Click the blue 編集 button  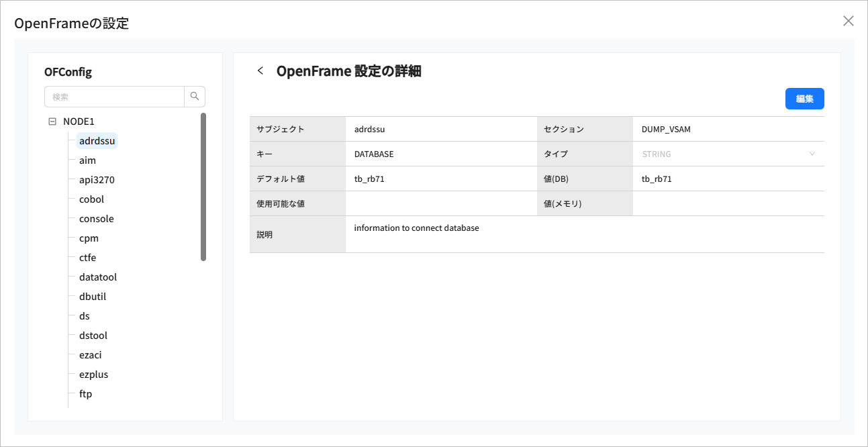[x=804, y=99]
